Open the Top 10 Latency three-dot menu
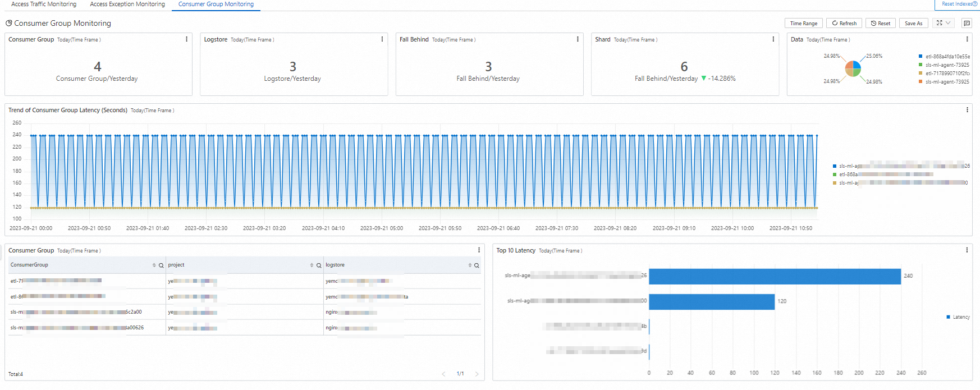 click(x=967, y=250)
